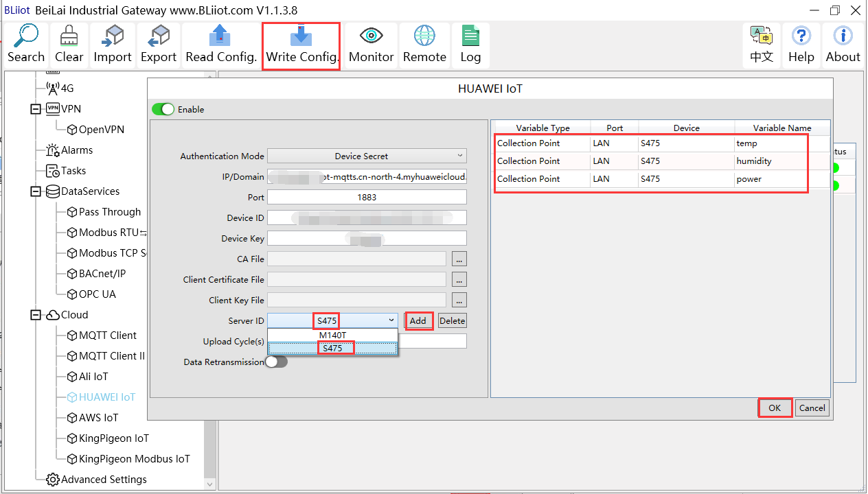Click the Delete button
The width and height of the screenshot is (868, 494).
tap(452, 320)
